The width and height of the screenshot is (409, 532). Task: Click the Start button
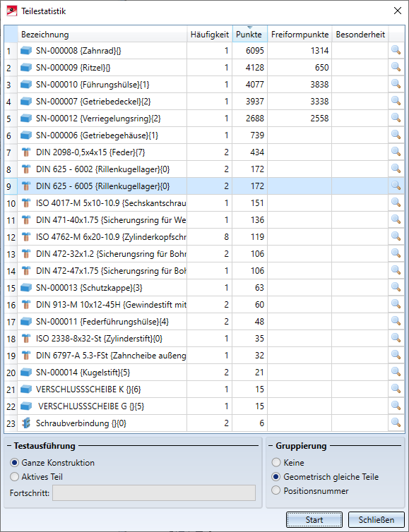coord(314,519)
